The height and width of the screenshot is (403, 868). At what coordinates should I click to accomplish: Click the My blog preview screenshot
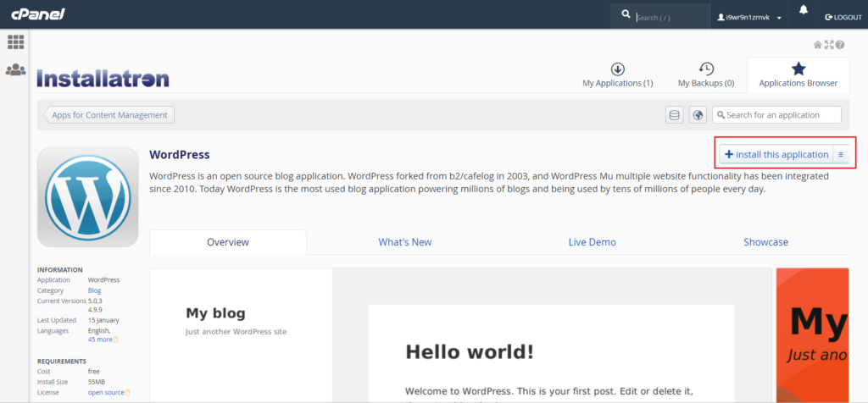pyautogui.click(x=460, y=335)
